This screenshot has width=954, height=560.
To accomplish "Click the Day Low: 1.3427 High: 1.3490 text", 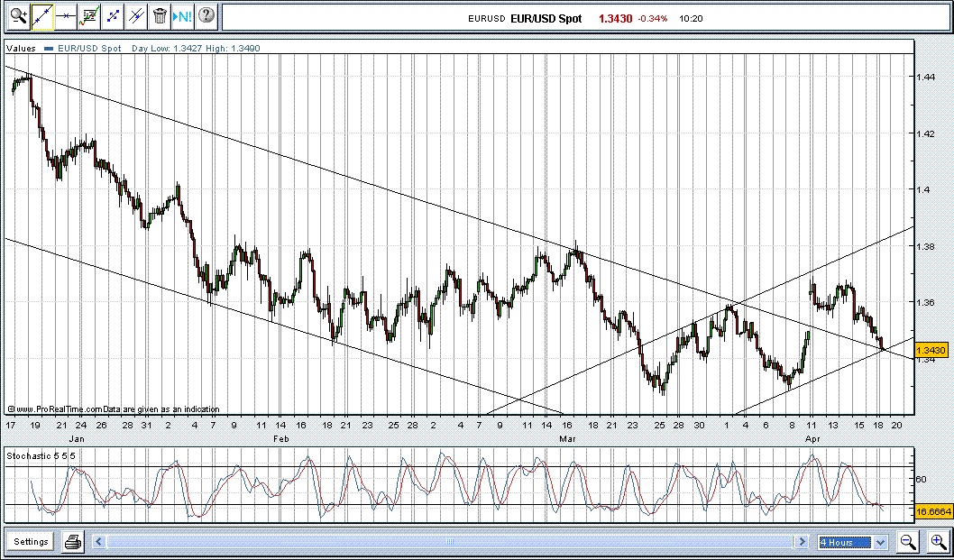I will click(196, 48).
